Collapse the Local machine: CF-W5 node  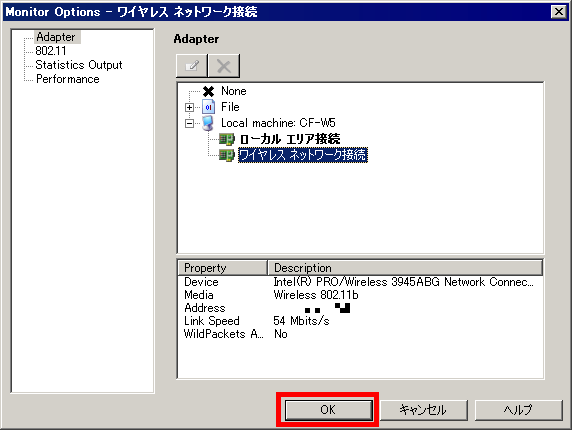click(189, 124)
